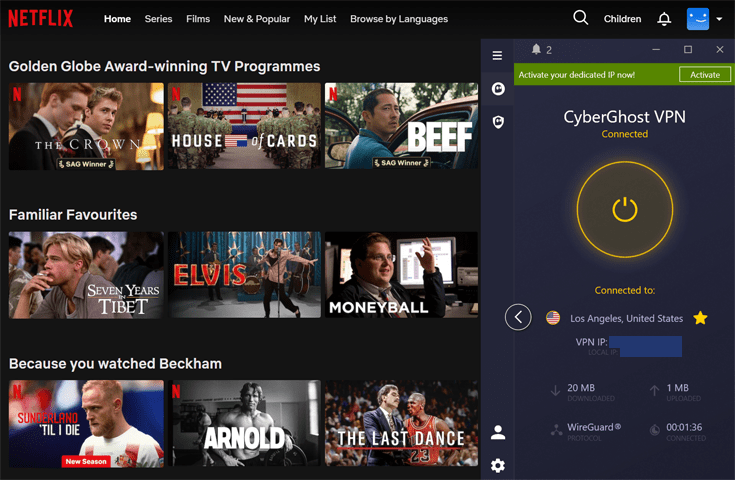This screenshot has width=735, height=480.
Task: Open the Moneyball thumbnail
Action: (401, 275)
